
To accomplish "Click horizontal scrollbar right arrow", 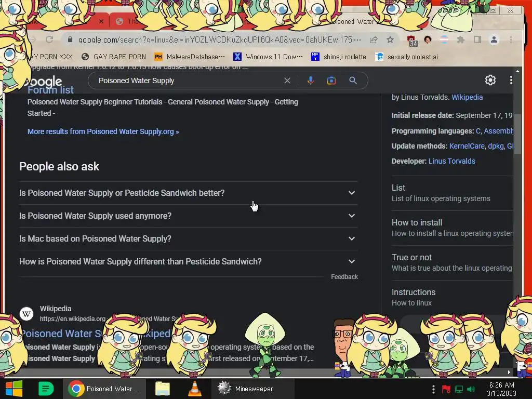I will click(509, 372).
